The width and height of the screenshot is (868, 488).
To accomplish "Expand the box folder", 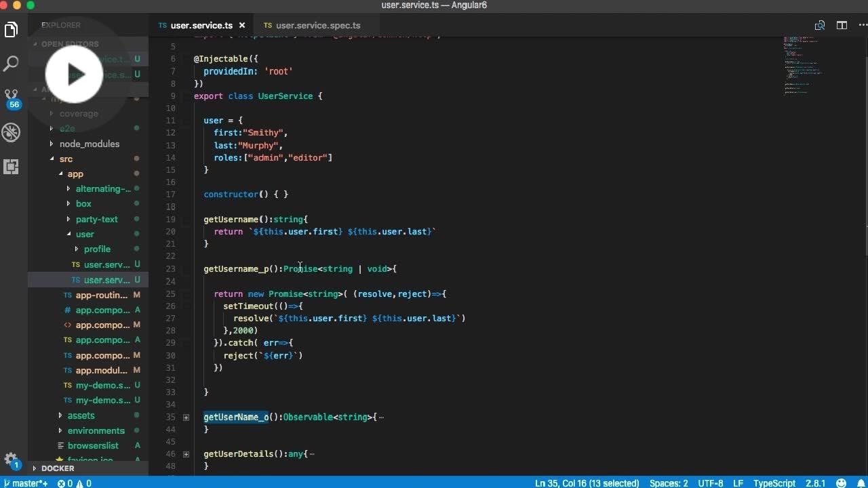I will point(68,204).
